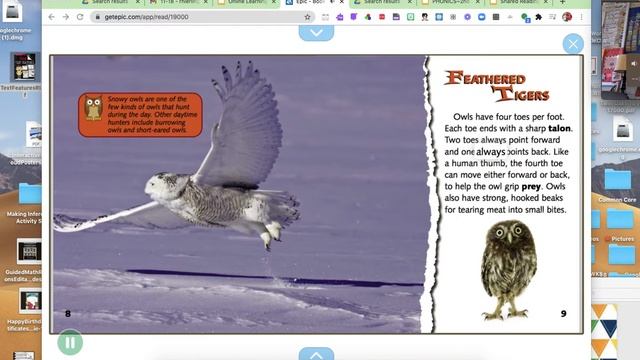Image resolution: width=640 pixels, height=360 pixels.
Task: Close the Epic book reader
Action: 573,44
